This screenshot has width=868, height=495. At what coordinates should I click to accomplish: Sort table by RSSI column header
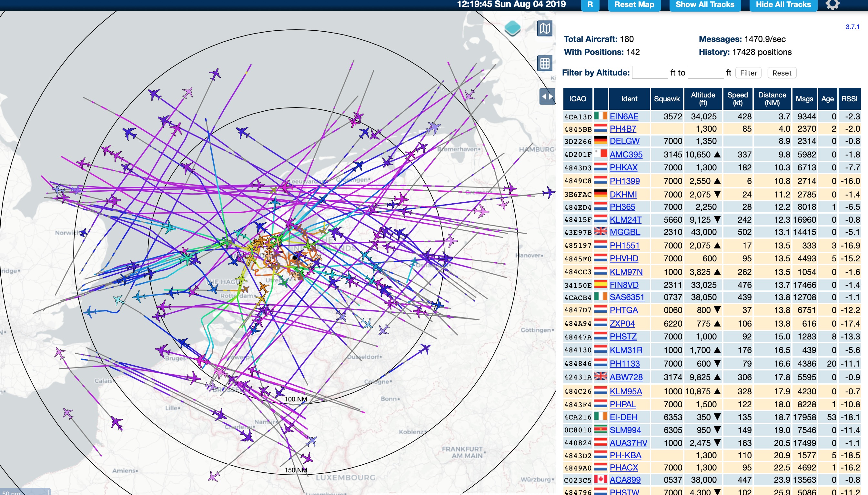coord(849,99)
